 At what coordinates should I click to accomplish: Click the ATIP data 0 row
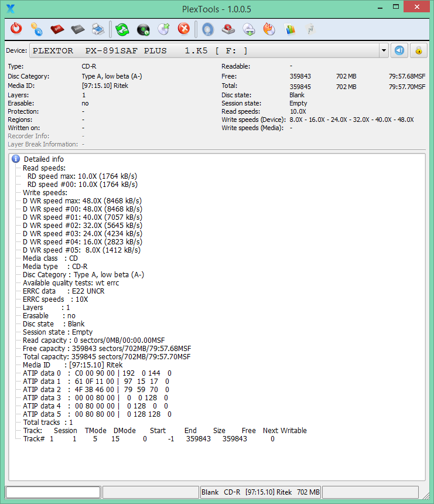97,373
